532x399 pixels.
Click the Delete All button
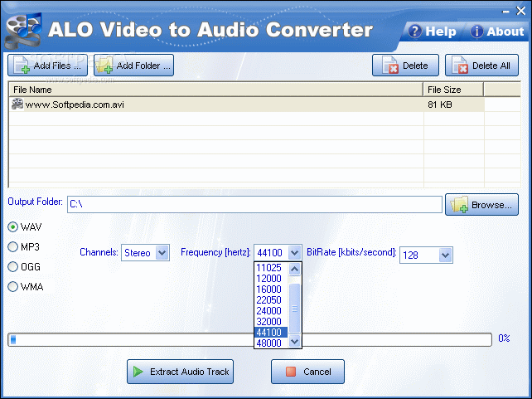coord(481,66)
